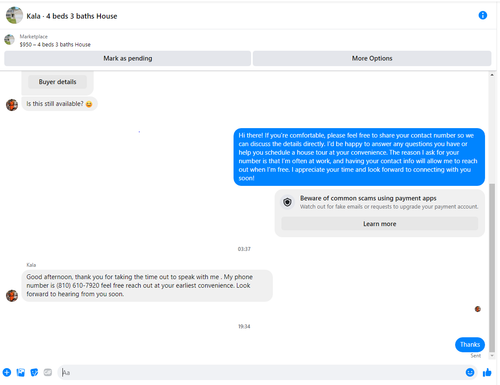Select Kala's phone number message
This screenshot has height=385, width=500.
tap(147, 286)
